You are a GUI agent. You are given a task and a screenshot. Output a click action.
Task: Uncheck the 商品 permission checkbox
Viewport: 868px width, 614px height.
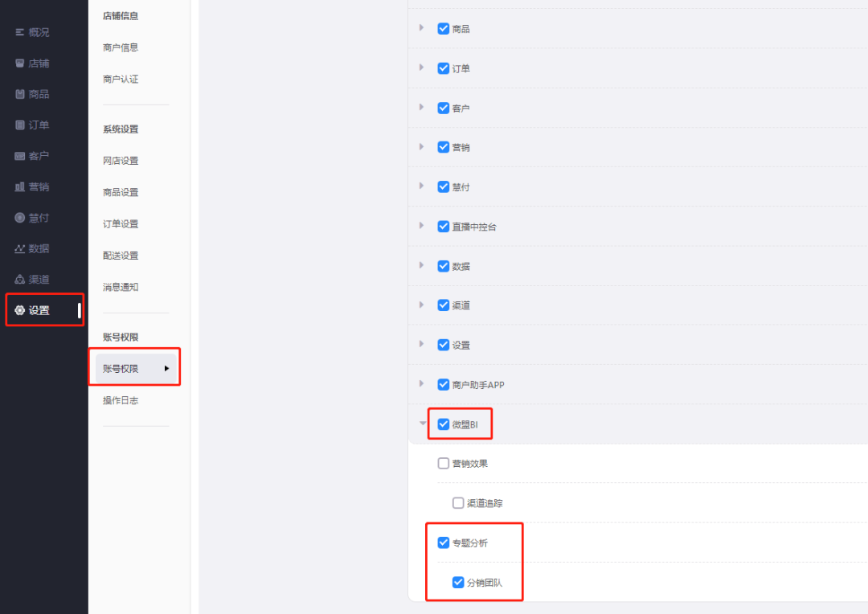click(x=444, y=29)
